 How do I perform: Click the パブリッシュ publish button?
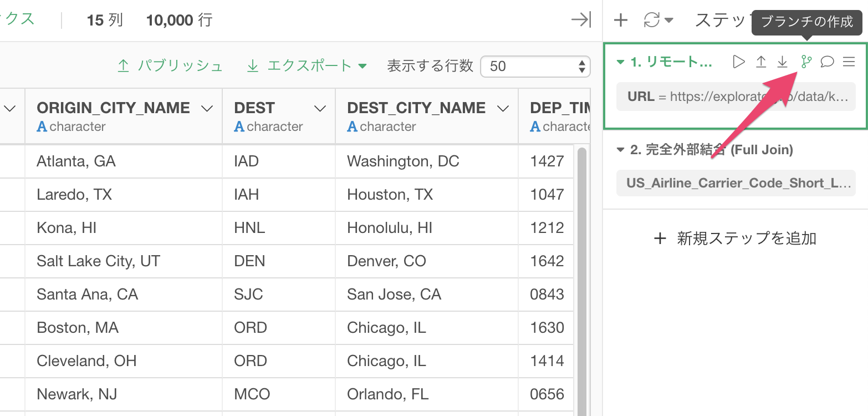coord(170,66)
